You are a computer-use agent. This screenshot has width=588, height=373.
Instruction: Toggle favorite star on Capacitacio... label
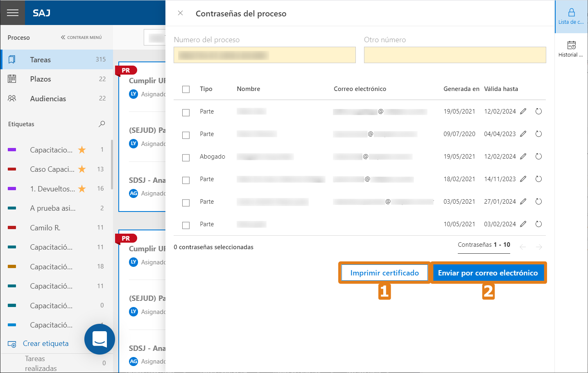pyautogui.click(x=82, y=150)
